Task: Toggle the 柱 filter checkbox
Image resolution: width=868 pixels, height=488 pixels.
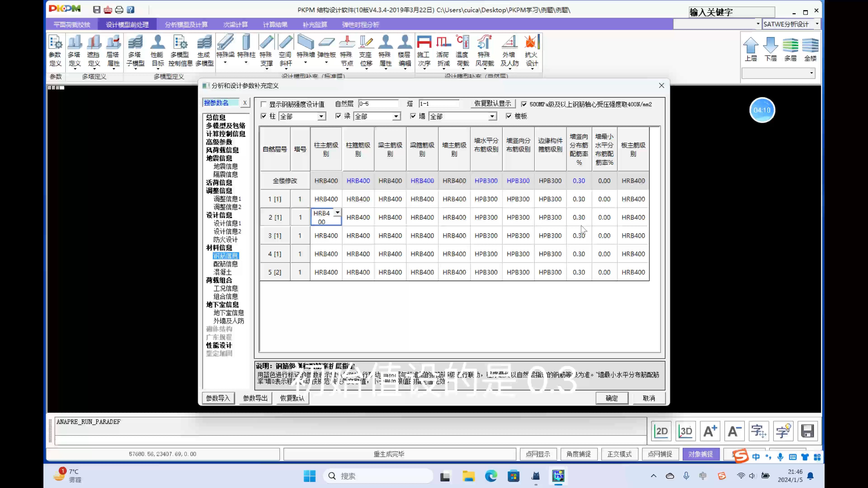Action: click(264, 116)
